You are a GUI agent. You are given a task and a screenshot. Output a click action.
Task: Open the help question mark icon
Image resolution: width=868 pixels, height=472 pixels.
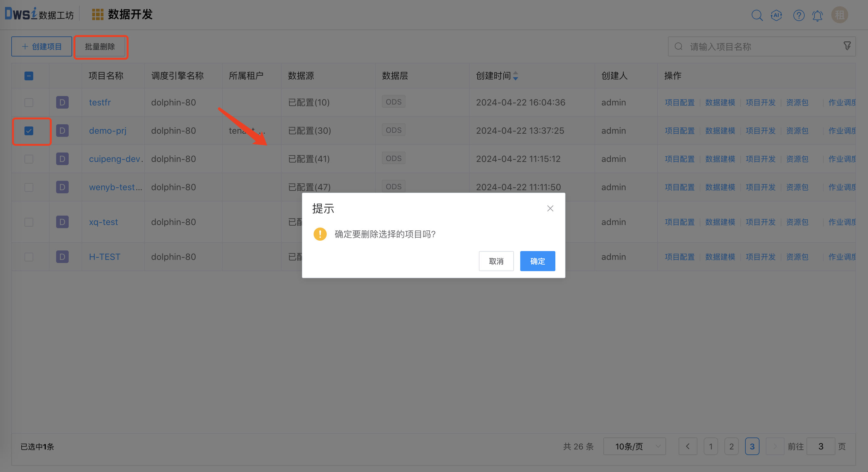pos(799,15)
